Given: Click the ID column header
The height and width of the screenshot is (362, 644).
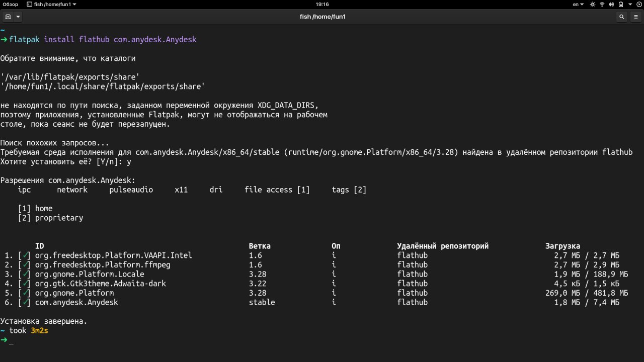Looking at the screenshot, I should 39,246.
